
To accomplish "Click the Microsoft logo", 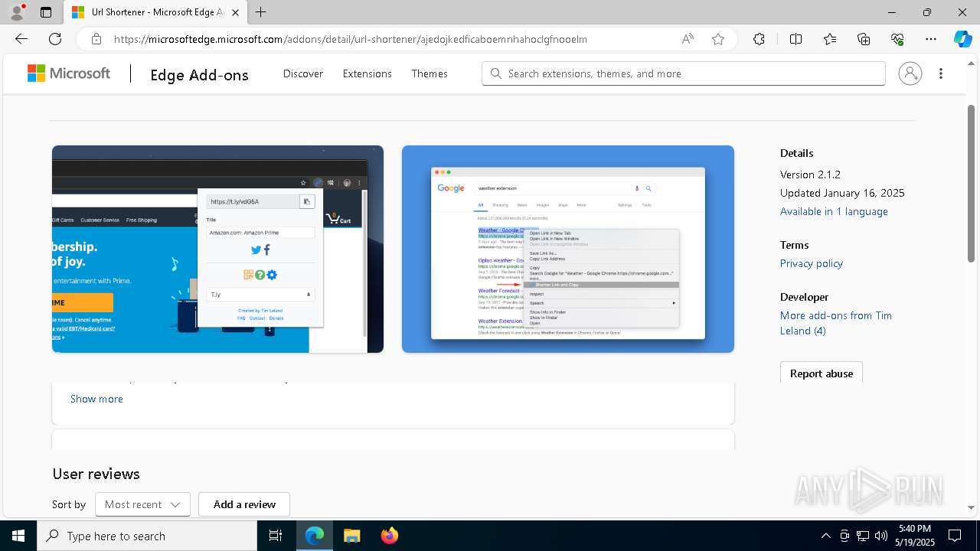I will (x=69, y=73).
